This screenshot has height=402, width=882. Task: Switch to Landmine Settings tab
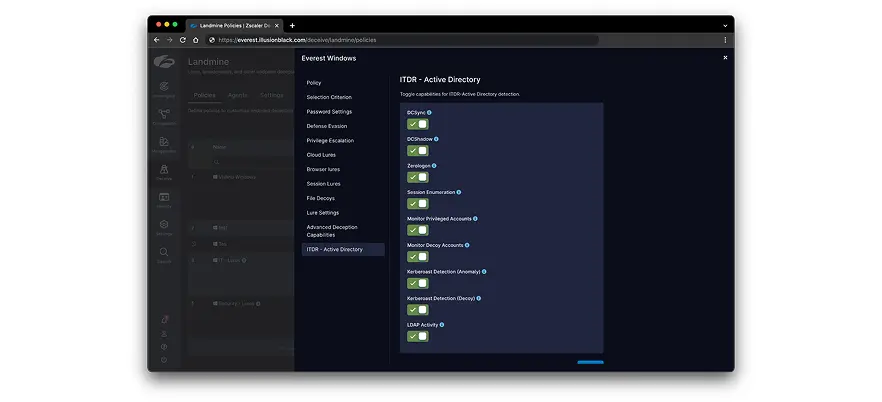(272, 95)
